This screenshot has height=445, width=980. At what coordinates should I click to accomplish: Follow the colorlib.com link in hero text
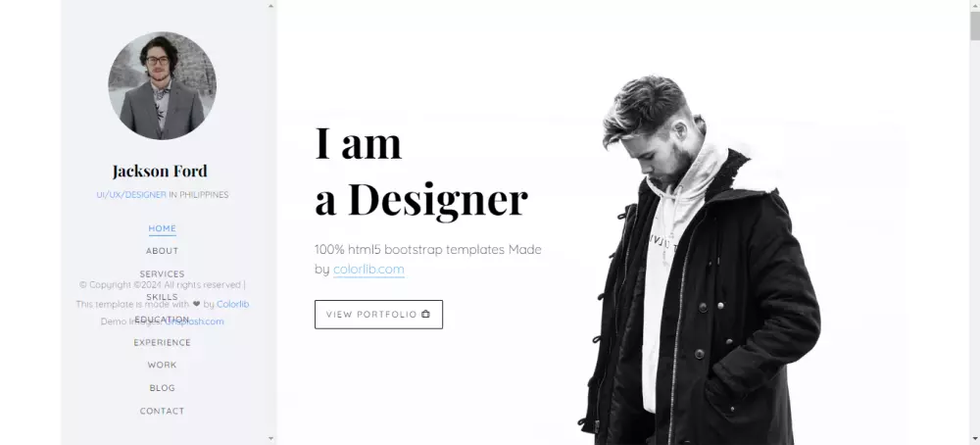[x=368, y=270]
